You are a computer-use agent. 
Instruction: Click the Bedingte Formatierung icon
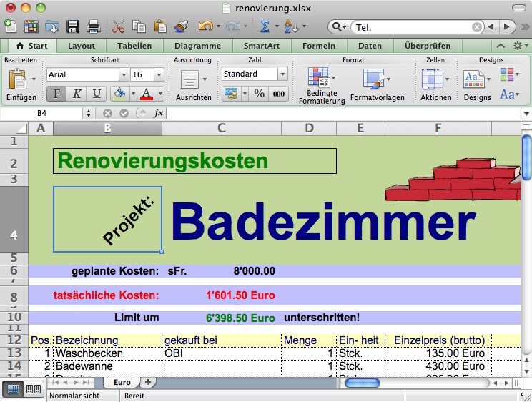click(x=318, y=78)
